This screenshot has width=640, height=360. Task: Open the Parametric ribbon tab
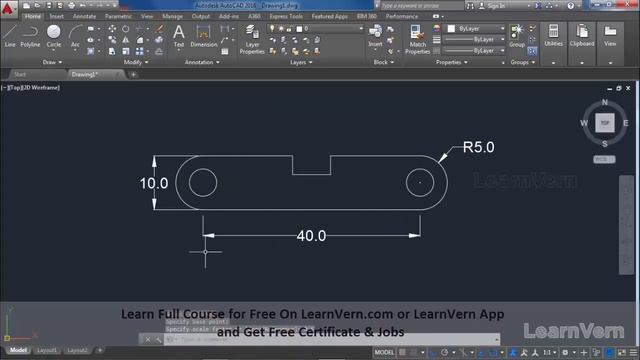118,16
